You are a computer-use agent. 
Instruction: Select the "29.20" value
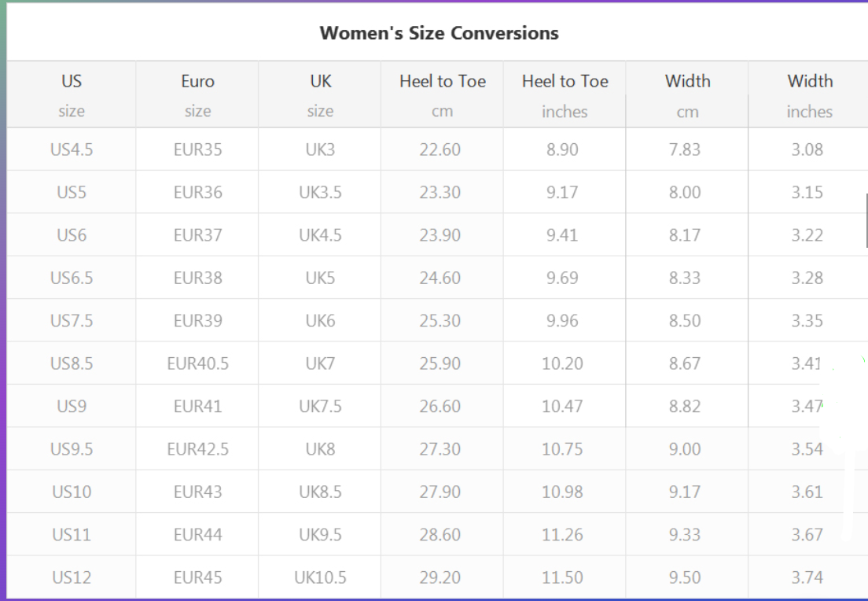(x=440, y=577)
